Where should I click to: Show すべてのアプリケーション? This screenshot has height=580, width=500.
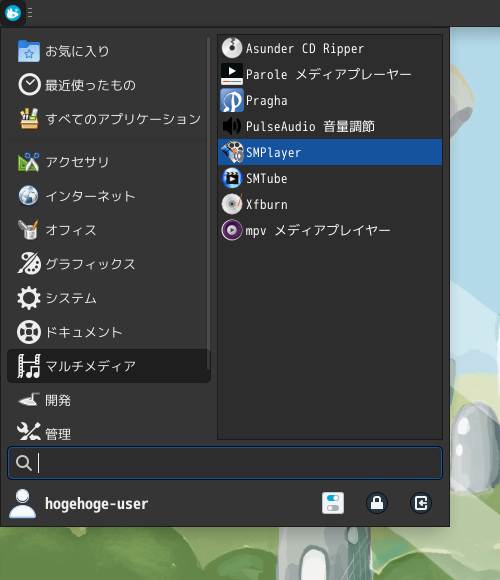(x=108, y=119)
